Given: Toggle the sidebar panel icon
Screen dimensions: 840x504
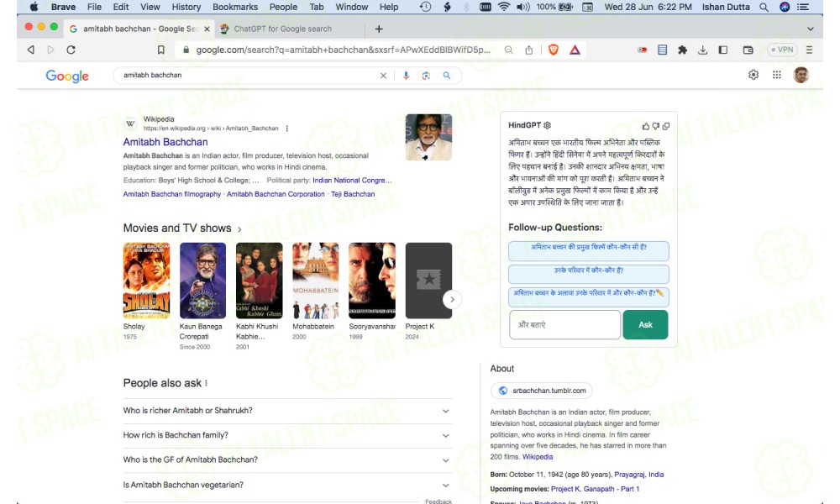Looking at the screenshot, I should pyautogui.click(x=722, y=50).
